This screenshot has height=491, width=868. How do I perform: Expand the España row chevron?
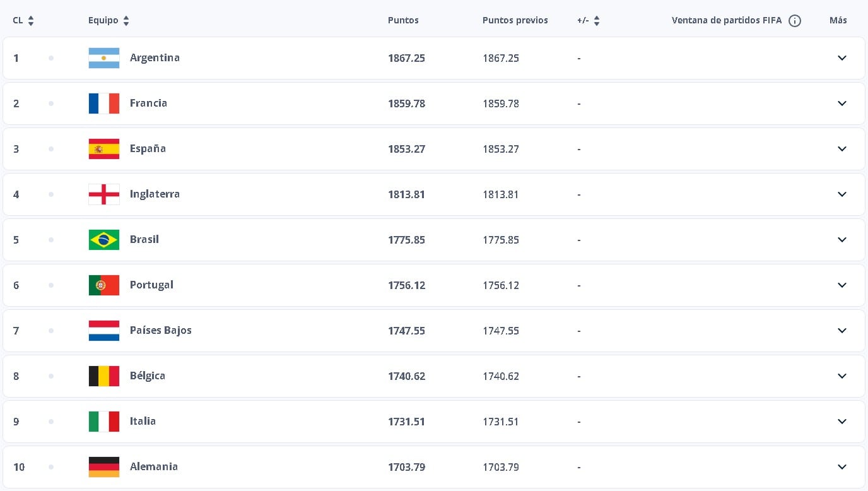[842, 149]
